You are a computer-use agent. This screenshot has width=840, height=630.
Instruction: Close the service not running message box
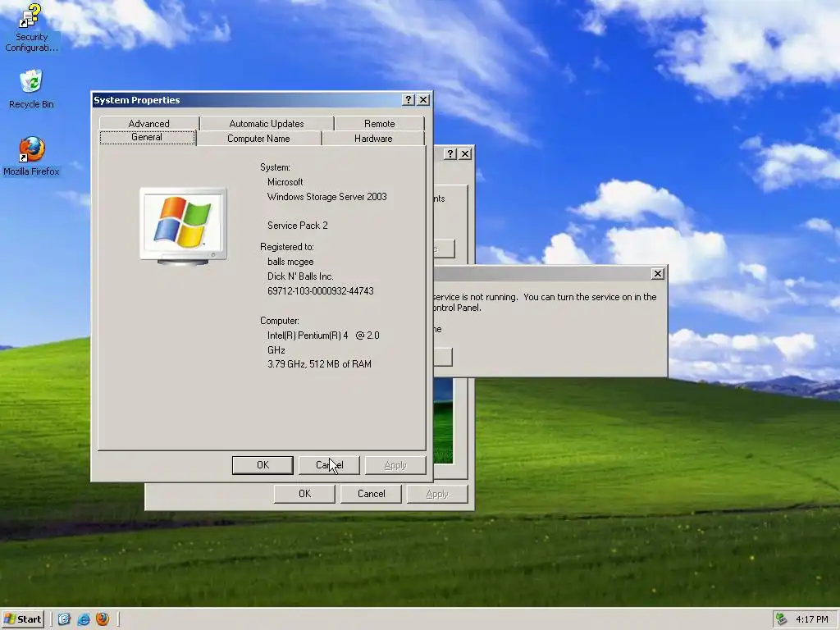[x=658, y=274]
